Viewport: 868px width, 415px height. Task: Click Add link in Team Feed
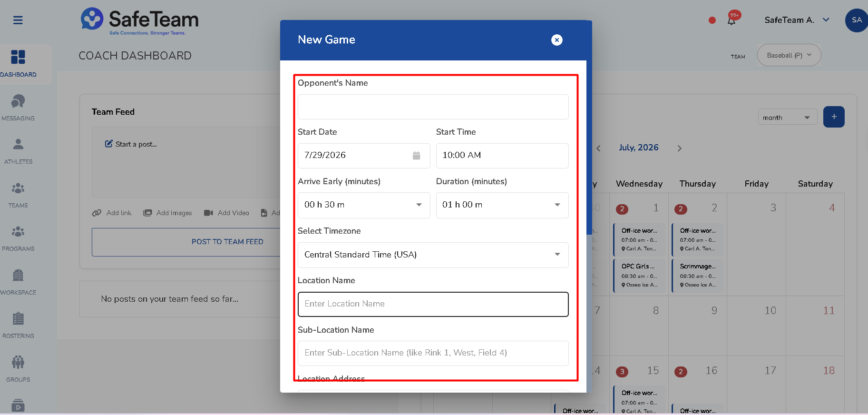coord(112,213)
